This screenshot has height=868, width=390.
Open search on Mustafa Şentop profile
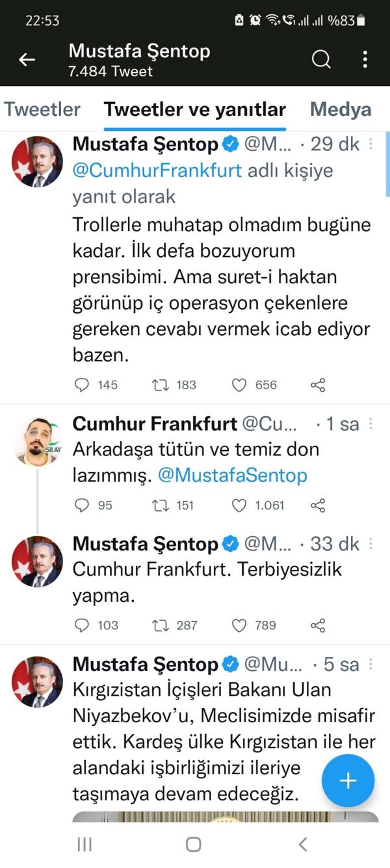[x=321, y=60]
